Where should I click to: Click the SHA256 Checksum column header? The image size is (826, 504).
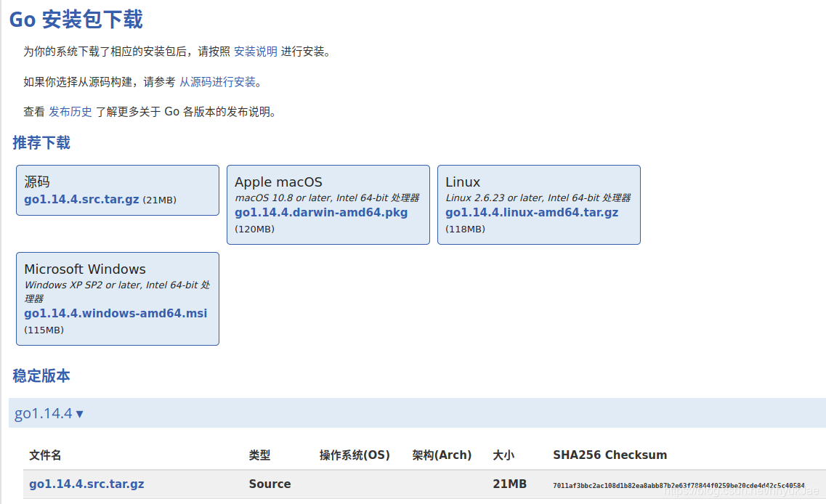coord(610,455)
